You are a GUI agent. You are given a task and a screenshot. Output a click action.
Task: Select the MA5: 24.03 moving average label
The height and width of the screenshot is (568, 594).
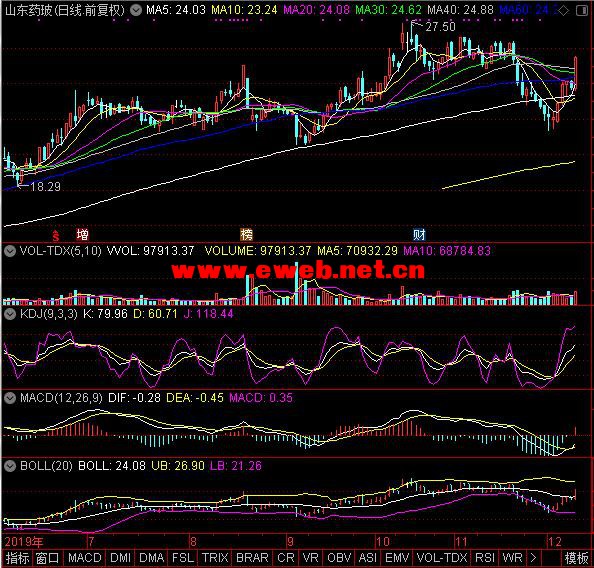(x=176, y=10)
